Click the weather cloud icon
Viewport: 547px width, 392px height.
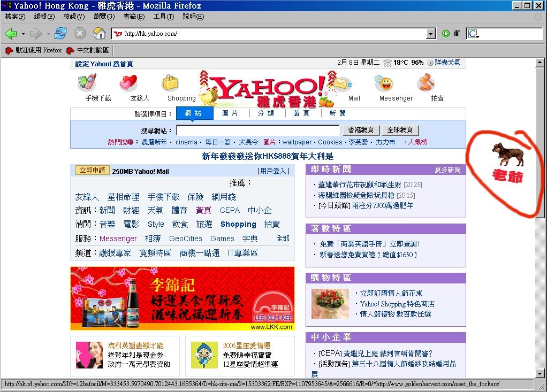387,63
